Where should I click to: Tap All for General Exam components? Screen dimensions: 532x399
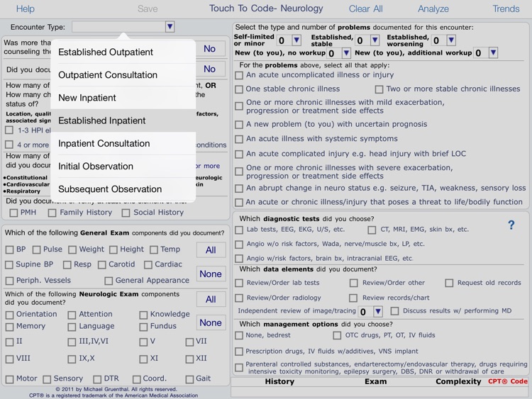tap(211, 250)
